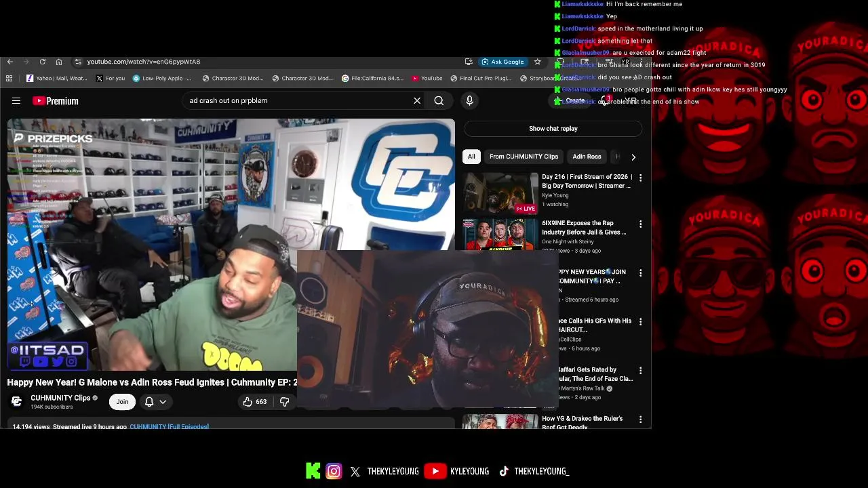This screenshot has height=488, width=868.
Task: Open CUHMUNITY [Full Episodes] link
Action: pyautogui.click(x=169, y=427)
